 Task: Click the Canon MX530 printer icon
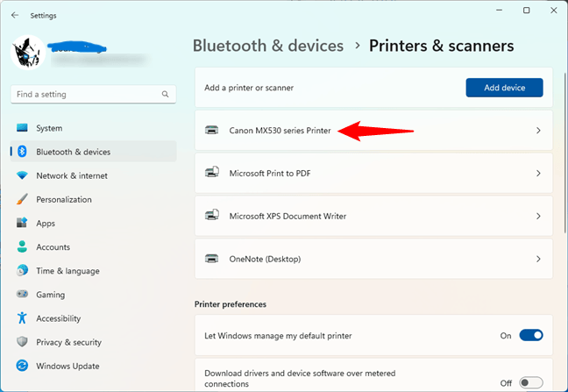[x=211, y=130]
